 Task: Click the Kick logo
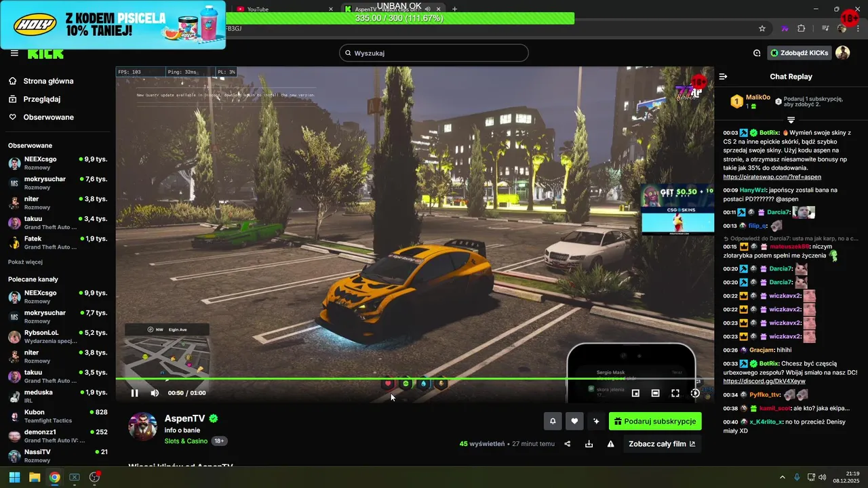pyautogui.click(x=45, y=54)
